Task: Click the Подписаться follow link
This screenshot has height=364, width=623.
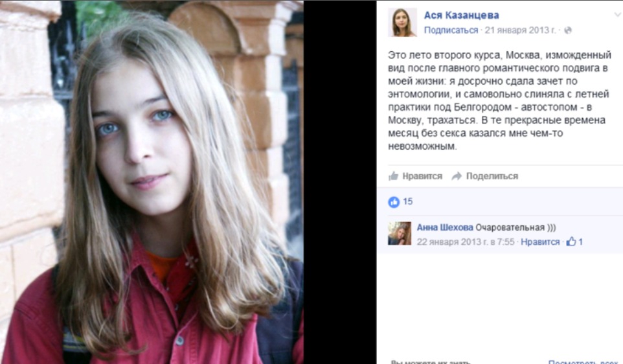Action: [451, 30]
